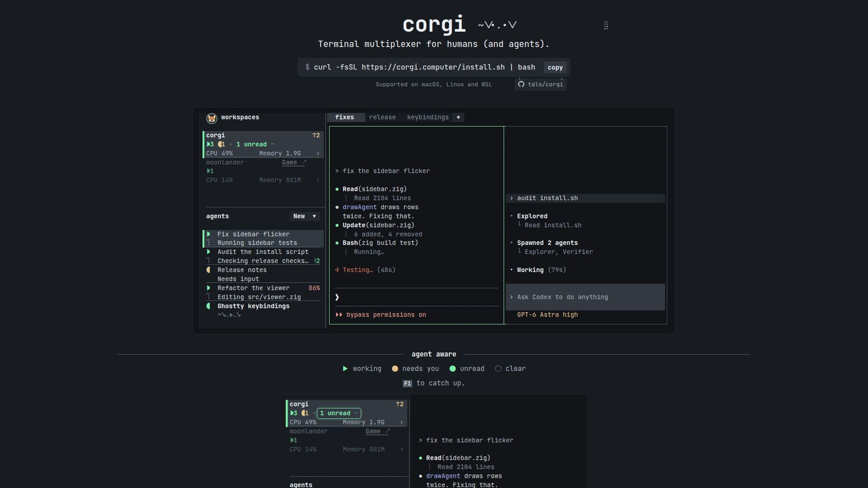The height and width of the screenshot is (488, 868).
Task: Click the green dot beside Bash(zig build test)
Action: (337, 243)
